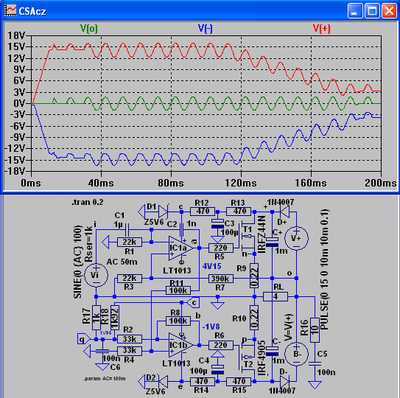
Task: Click the 18V vertical axis label
Action: pos(16,35)
